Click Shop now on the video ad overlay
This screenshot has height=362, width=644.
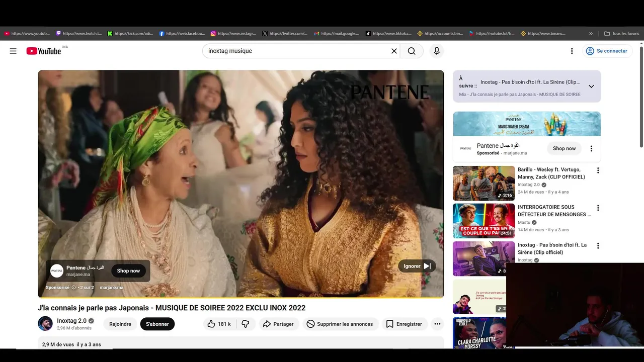(128, 270)
